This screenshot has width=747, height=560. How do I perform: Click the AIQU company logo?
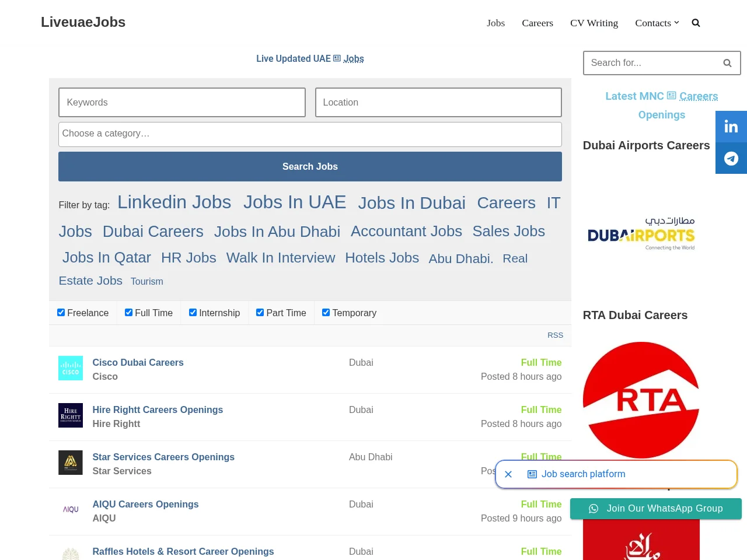[71, 510]
